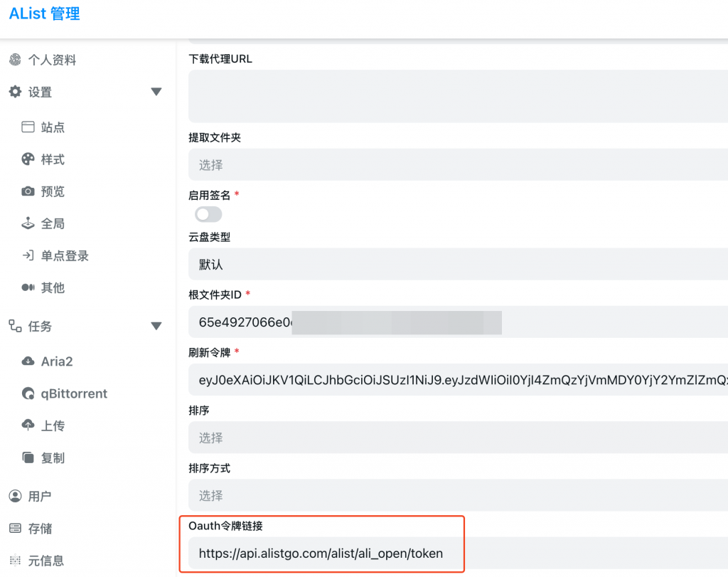This screenshot has width=728, height=577.
Task: Click the cloud upload icon beside 上传
Action: pos(28,425)
